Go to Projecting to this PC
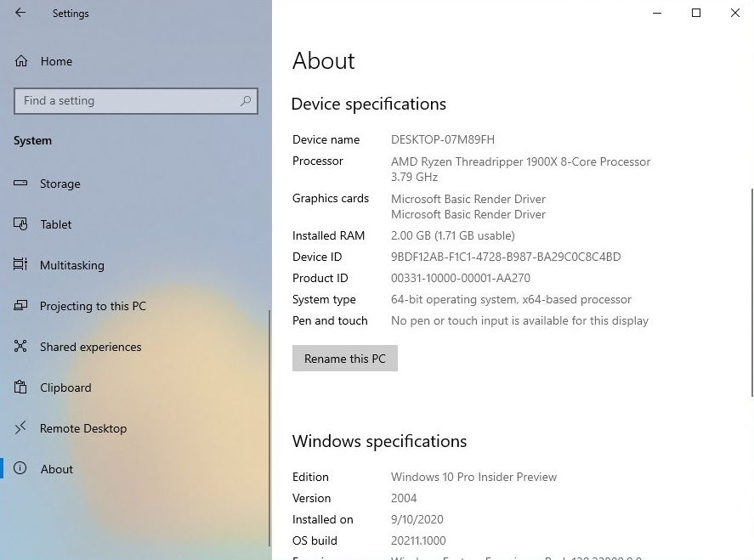The image size is (754, 560). [x=93, y=306]
